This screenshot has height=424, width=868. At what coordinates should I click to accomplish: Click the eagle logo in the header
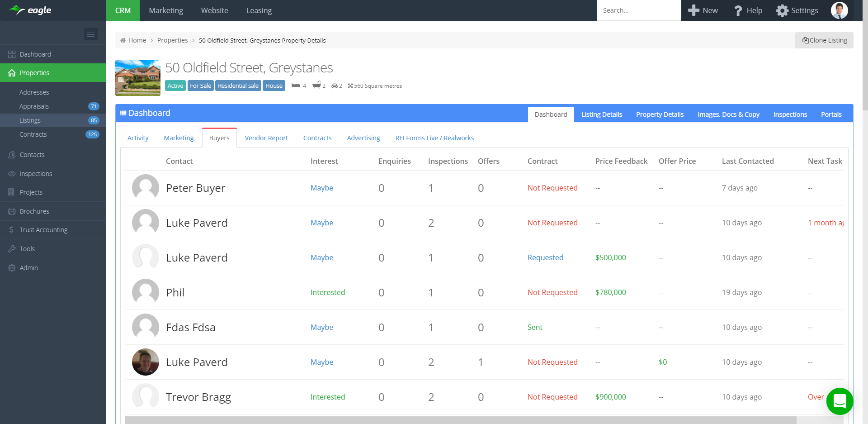[x=31, y=10]
